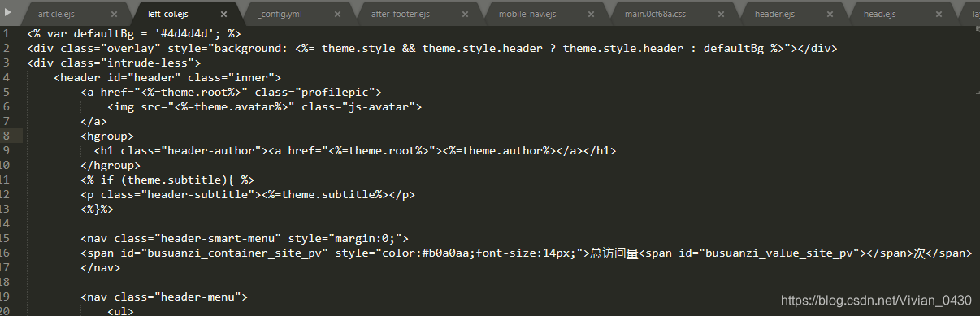Place cursor on opening hgroup tag
This screenshot has width=980, height=316.
tap(107, 136)
